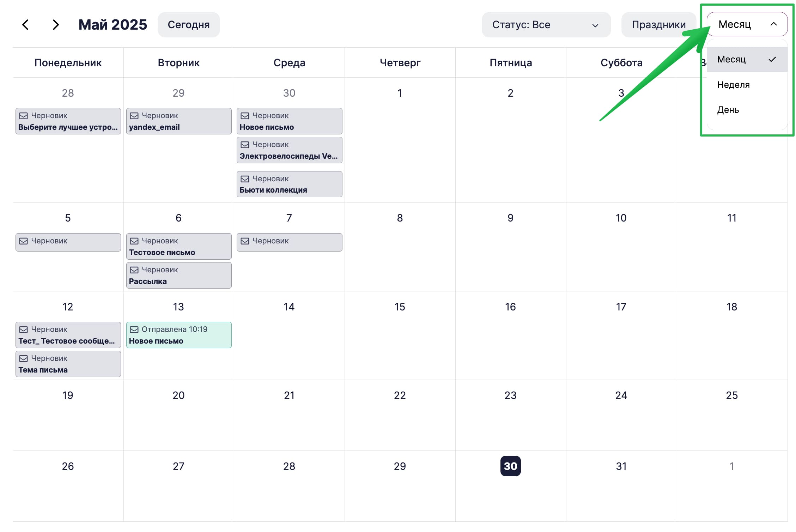Click chevron arrow in status filter

click(x=595, y=25)
